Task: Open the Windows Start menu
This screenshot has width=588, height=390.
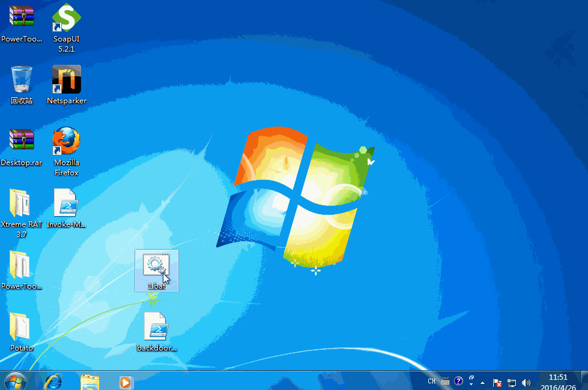Action: [x=16, y=382]
